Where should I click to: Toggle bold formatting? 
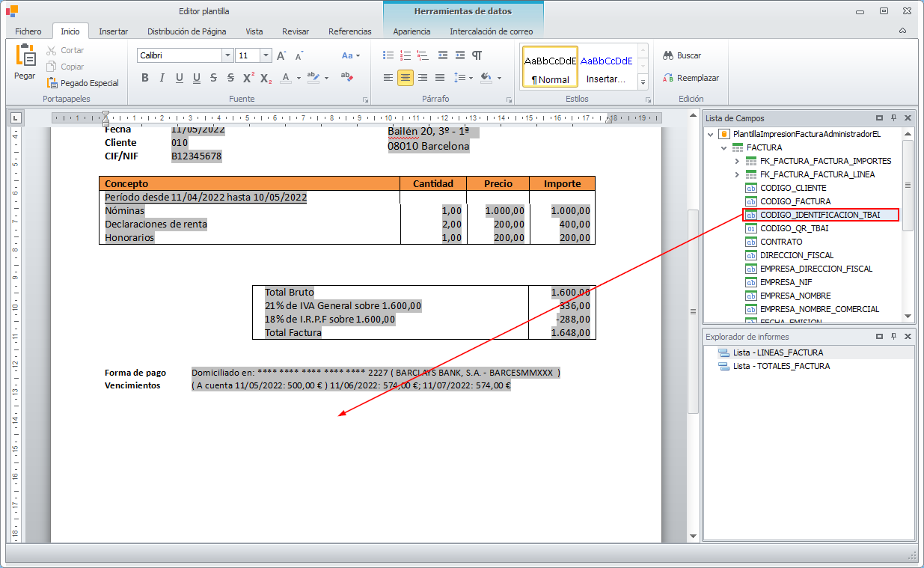click(144, 78)
